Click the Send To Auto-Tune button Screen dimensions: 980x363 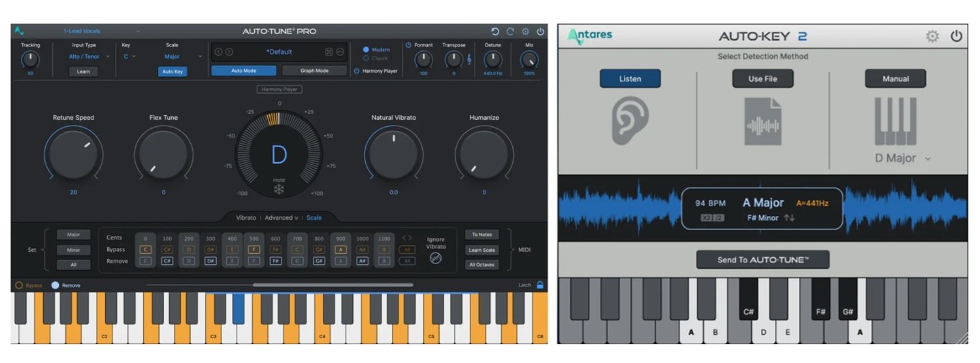762,260
